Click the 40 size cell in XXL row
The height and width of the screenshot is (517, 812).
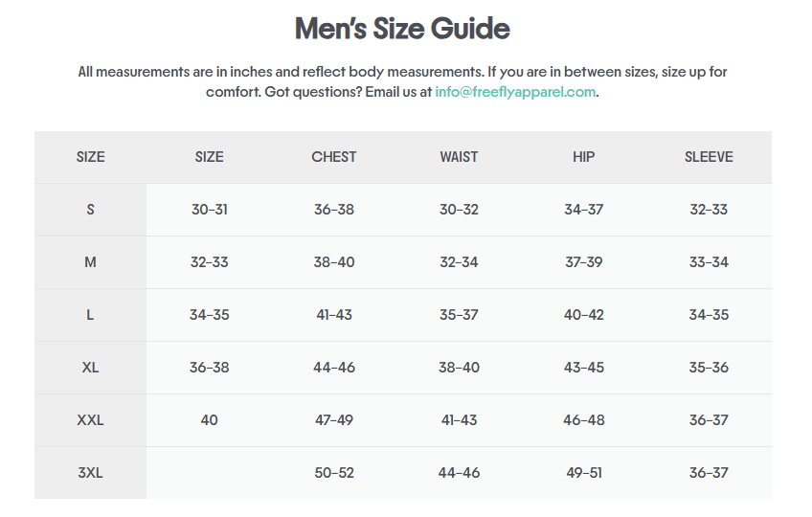click(x=210, y=420)
